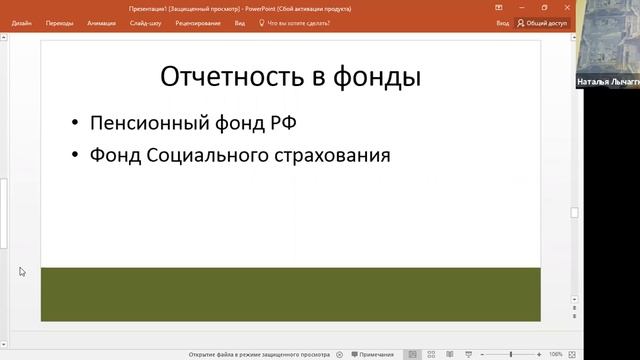Switch to Normal view icon
This screenshot has height=360, width=640.
pyautogui.click(x=413, y=355)
